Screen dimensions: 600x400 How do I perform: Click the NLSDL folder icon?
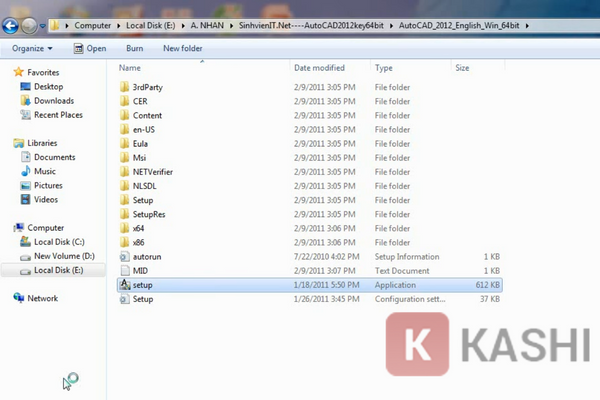tap(124, 186)
